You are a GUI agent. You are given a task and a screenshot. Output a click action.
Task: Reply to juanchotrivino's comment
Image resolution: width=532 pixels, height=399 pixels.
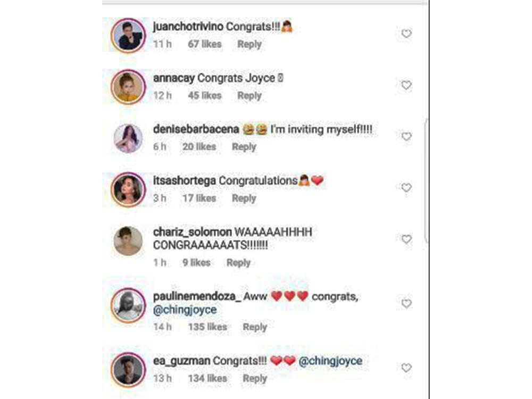pos(250,45)
